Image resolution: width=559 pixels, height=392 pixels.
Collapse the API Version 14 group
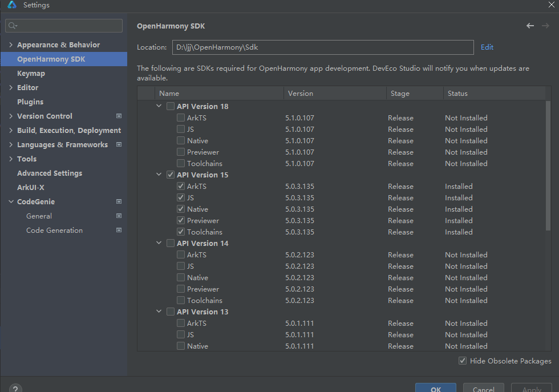pyautogui.click(x=159, y=243)
